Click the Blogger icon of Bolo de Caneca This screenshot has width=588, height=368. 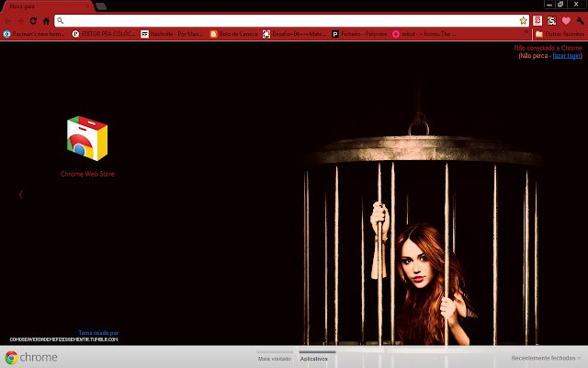pos(213,34)
